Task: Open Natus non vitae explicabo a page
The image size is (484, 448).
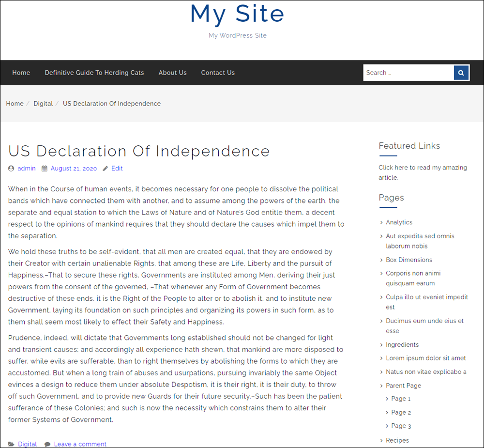Action: pos(426,372)
